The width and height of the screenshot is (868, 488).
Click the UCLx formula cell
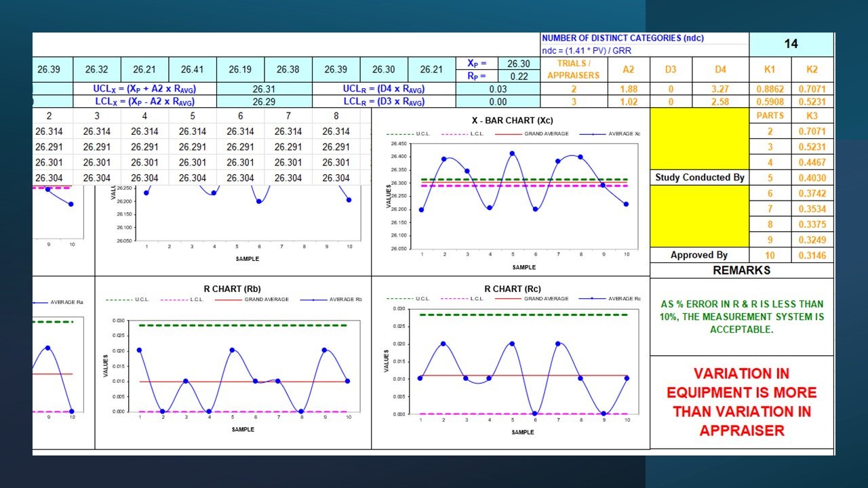[144, 89]
